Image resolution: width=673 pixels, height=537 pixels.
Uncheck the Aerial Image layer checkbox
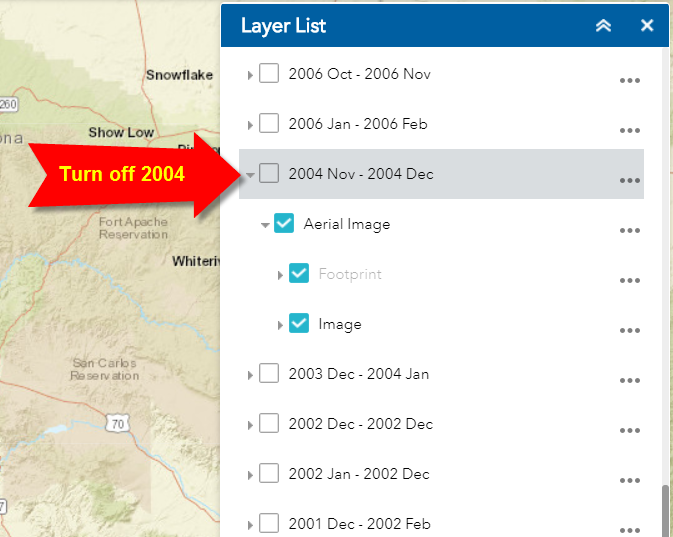284,224
